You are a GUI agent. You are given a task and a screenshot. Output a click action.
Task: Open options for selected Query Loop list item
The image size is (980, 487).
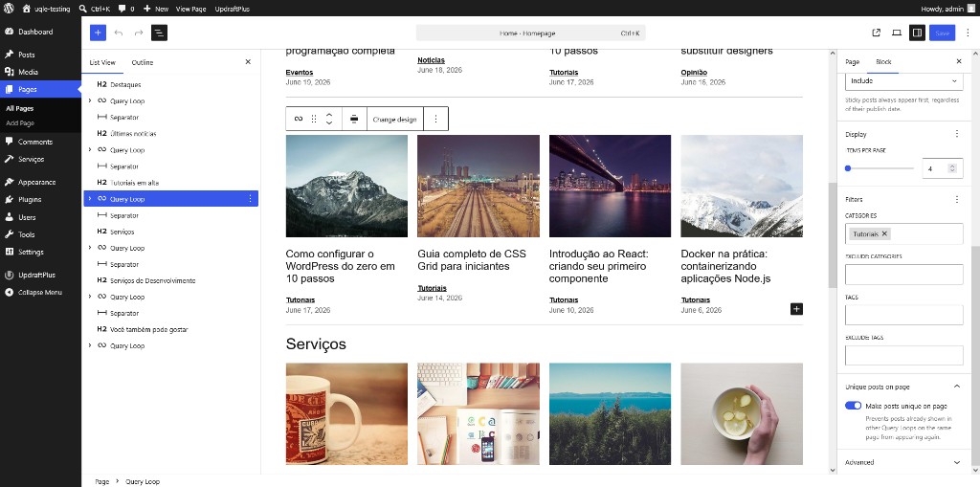click(250, 199)
